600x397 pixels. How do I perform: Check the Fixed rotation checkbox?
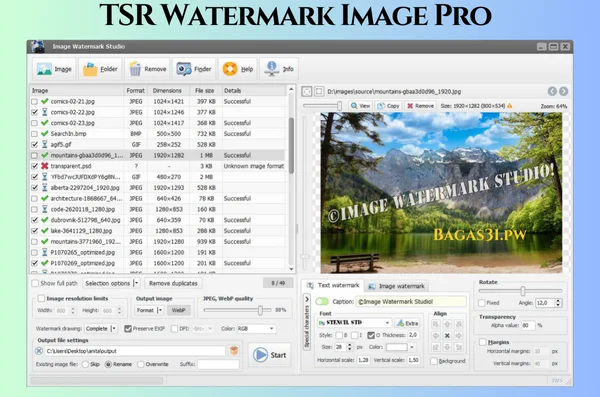[482, 303]
